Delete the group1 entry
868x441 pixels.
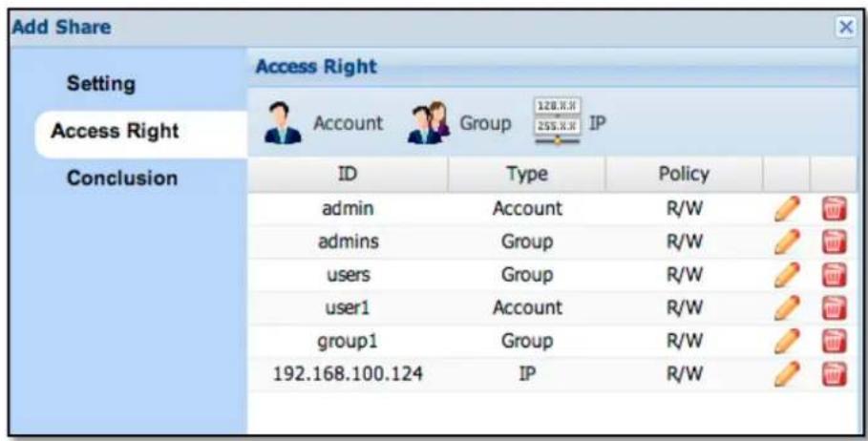point(835,341)
